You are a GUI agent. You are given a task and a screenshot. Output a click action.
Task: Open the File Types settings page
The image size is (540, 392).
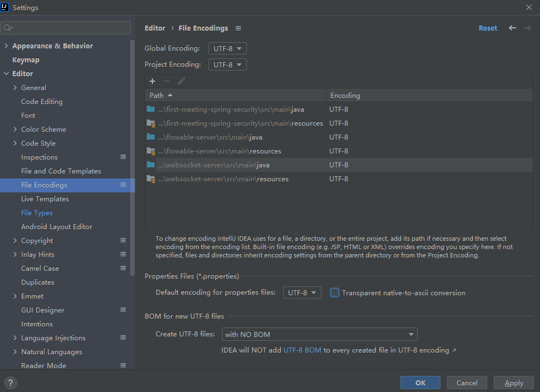coord(37,213)
